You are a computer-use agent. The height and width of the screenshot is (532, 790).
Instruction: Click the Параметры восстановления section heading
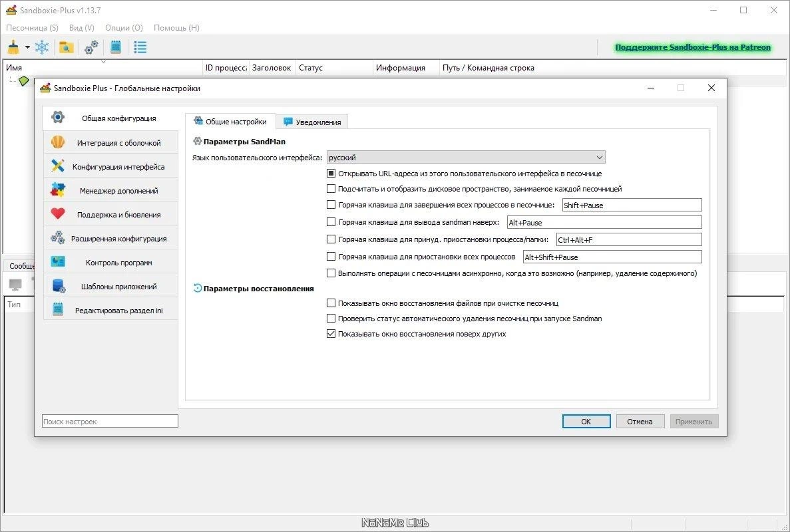coord(258,289)
